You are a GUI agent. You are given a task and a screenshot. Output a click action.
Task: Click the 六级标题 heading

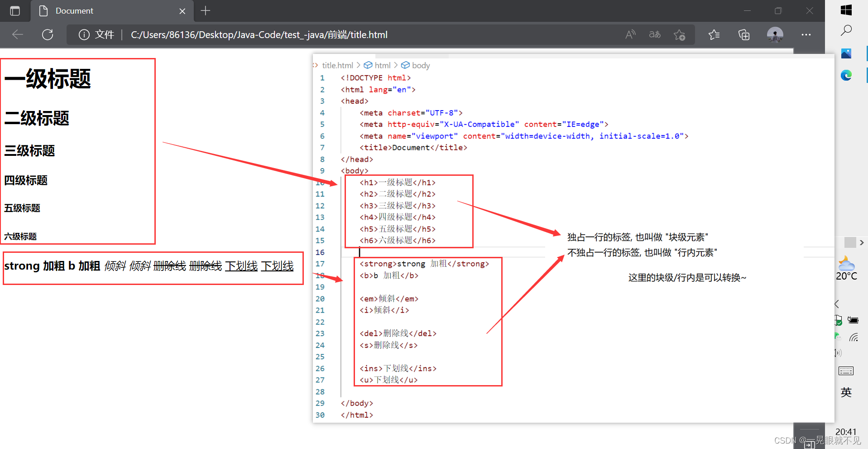[20, 237]
